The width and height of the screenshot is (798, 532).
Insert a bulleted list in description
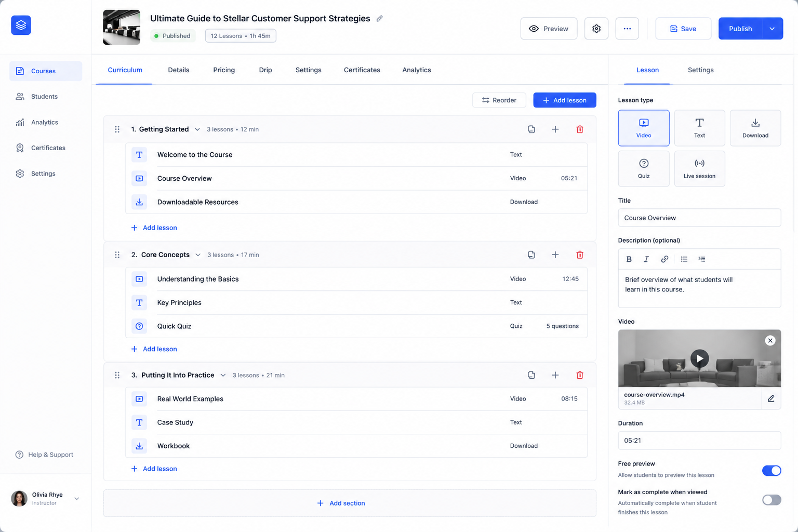pos(684,259)
